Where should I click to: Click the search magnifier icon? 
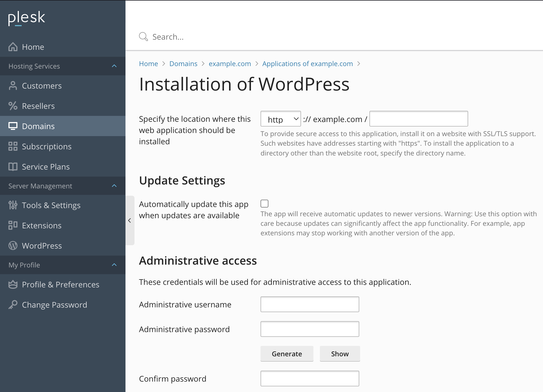tap(143, 37)
